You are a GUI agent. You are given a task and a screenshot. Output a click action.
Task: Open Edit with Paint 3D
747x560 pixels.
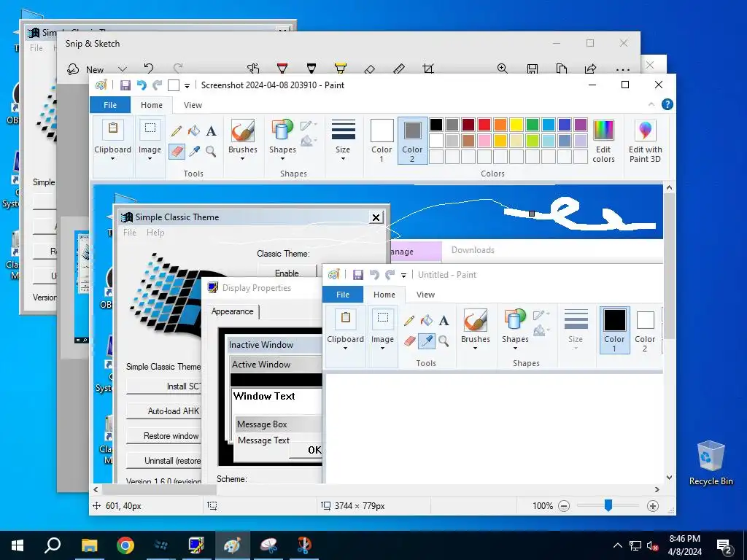[645, 141]
